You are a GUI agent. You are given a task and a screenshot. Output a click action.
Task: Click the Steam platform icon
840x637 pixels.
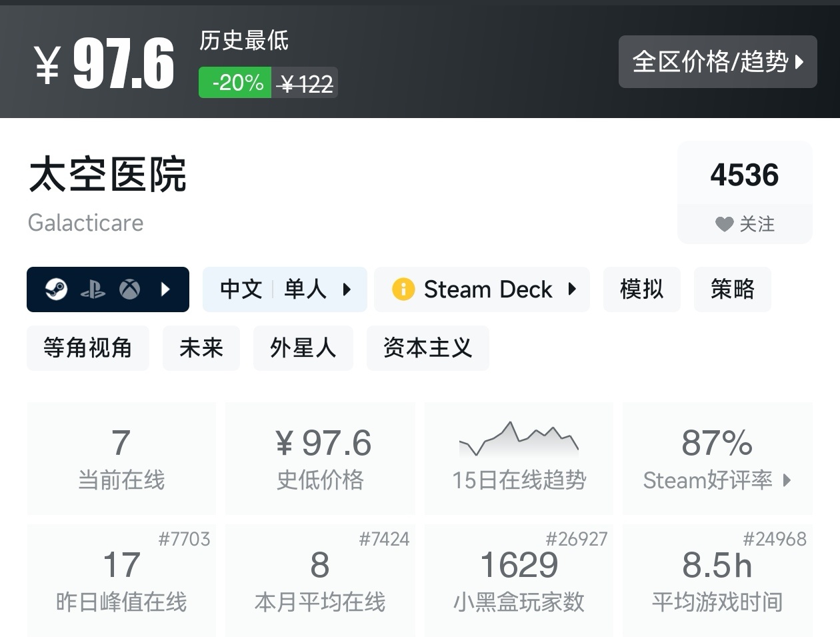point(57,289)
